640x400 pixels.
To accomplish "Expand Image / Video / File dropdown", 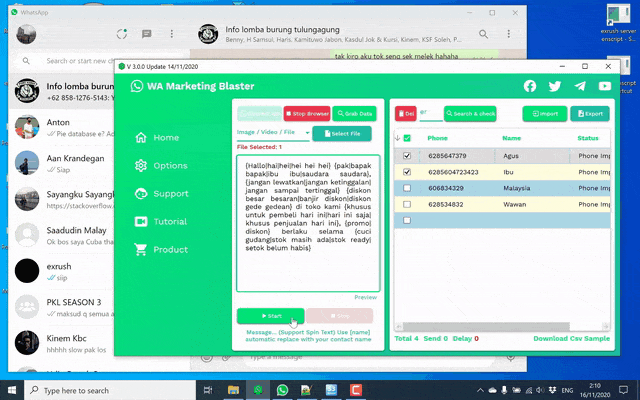I will coord(307,132).
